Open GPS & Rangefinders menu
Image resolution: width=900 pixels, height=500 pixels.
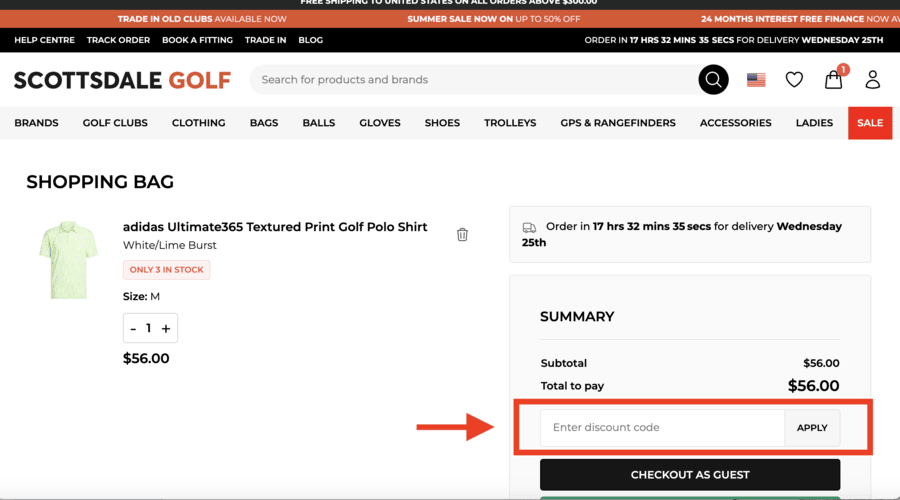tap(618, 123)
